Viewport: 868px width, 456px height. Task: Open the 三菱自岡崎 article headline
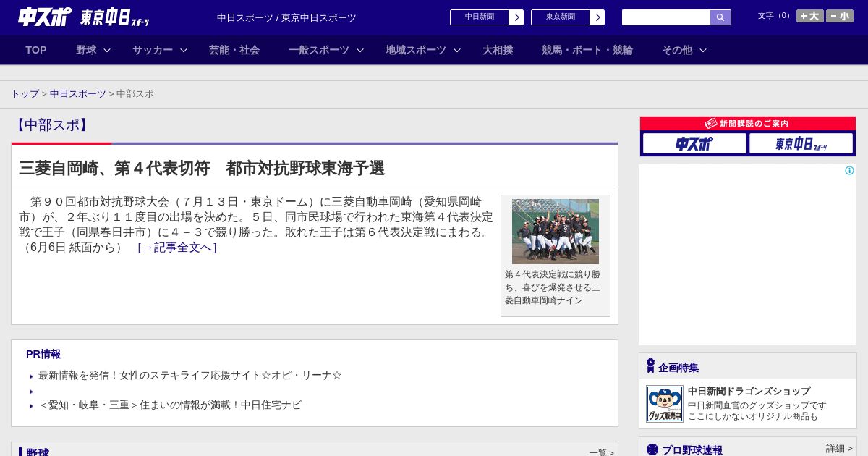202,168
